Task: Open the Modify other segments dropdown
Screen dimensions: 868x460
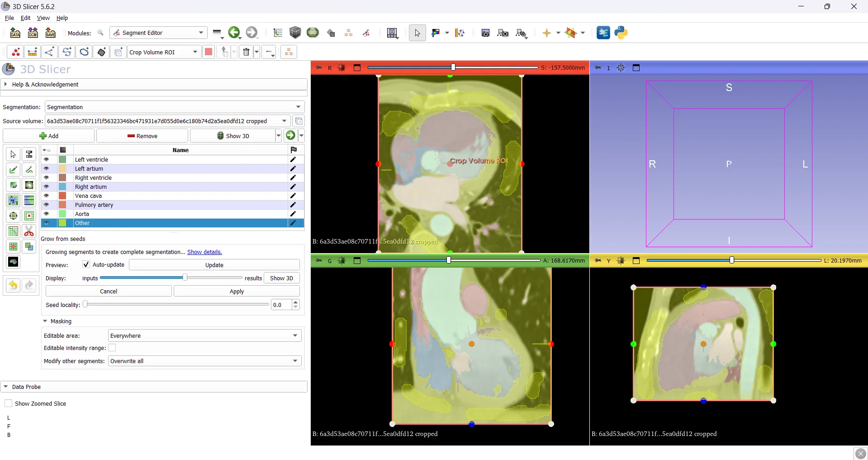Action: 204,361
